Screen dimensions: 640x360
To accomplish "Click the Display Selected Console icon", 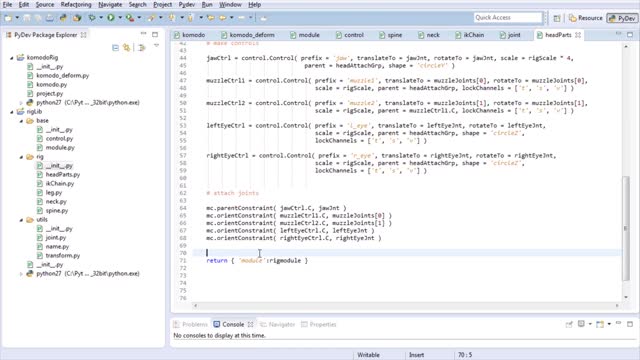I will click(581, 324).
